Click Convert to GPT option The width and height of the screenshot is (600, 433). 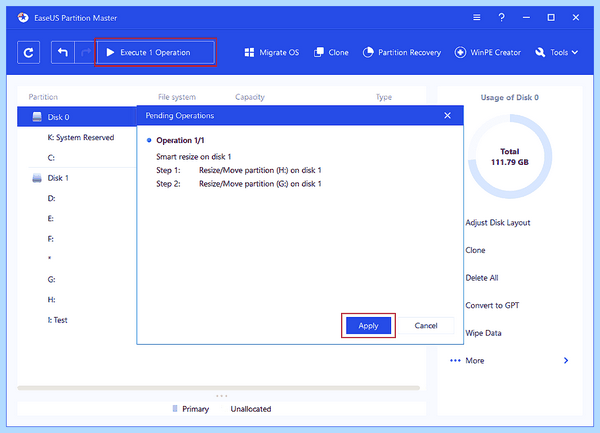[492, 305]
